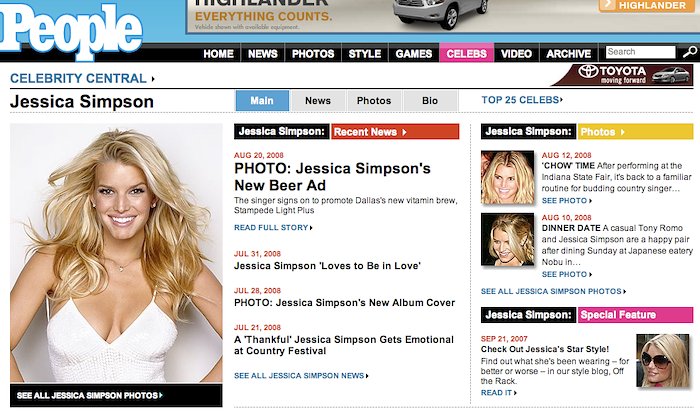Click SEE PHOTO under DINNER DATE
The image size is (700, 416).
pos(567,275)
